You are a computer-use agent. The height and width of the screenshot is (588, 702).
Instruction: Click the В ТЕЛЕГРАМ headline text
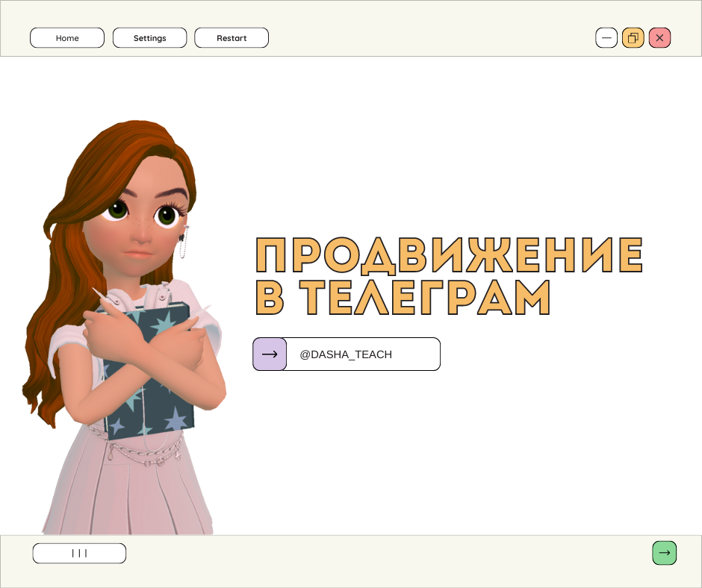(x=403, y=298)
